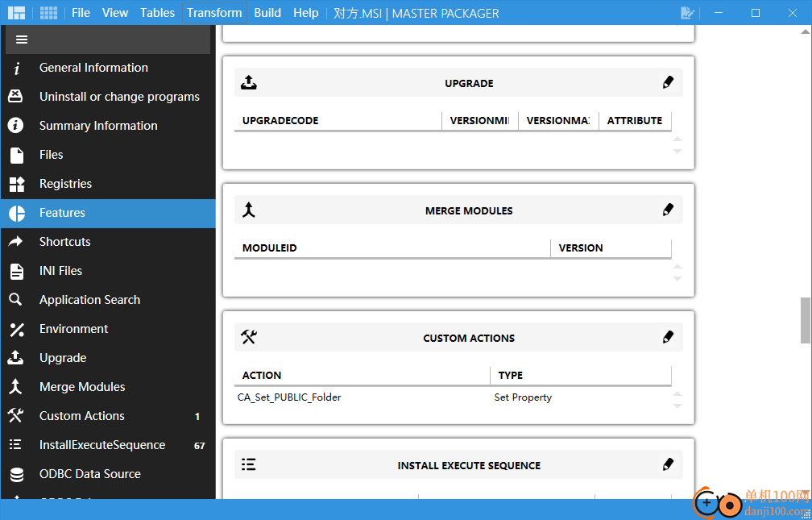Click the Features pie icon

[x=17, y=213]
